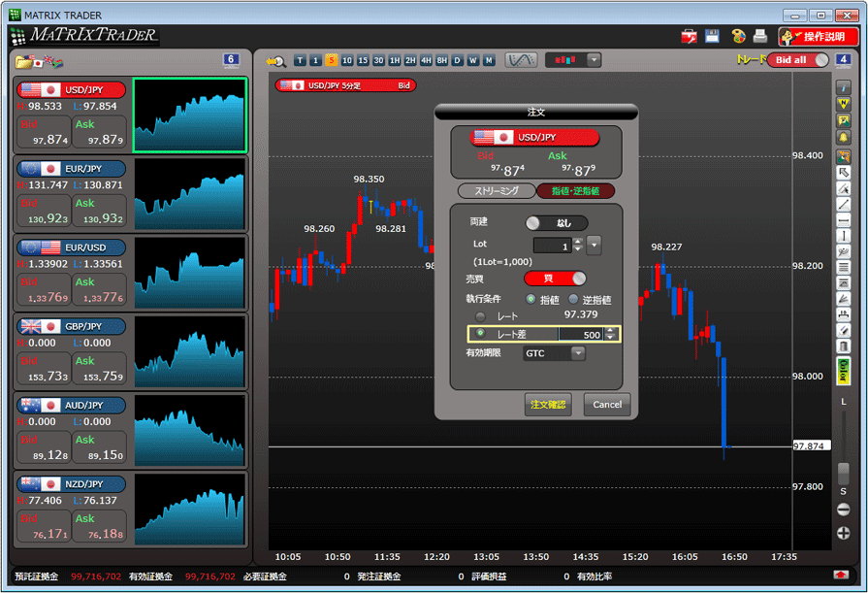868x593 pixels.
Task: Toggle the 両建 なし switch
Action: point(557,223)
